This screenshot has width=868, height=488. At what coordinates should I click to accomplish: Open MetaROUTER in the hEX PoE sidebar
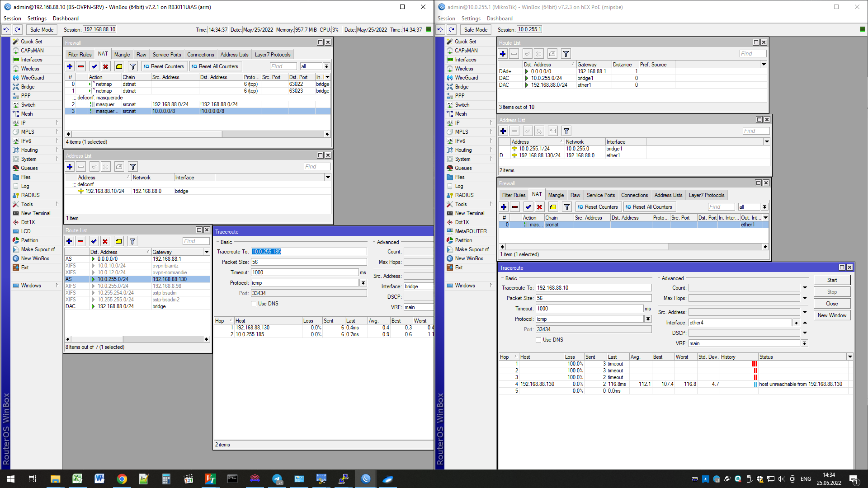tap(471, 231)
